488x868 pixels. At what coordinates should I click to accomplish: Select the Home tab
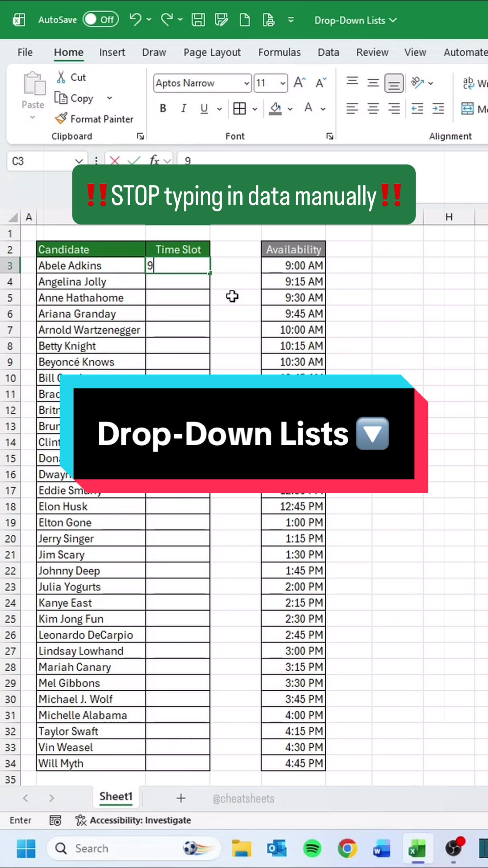pos(69,52)
